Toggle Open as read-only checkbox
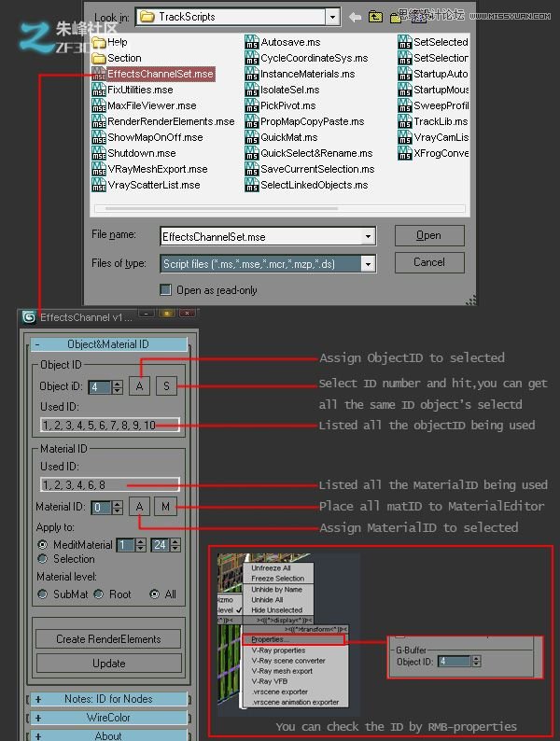Screen dimensions: 560x741 pos(165,289)
